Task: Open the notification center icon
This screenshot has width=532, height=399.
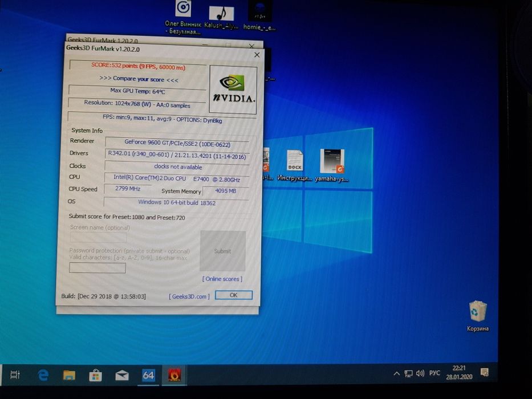Action: point(485,372)
